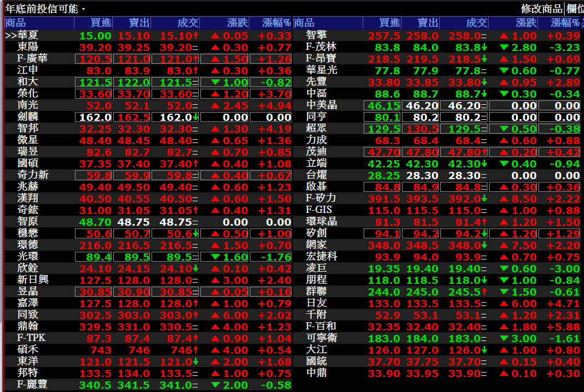The height and width of the screenshot is (392, 584).
Task: Click the red up arrow in 同致's change cell
Action: point(216,315)
